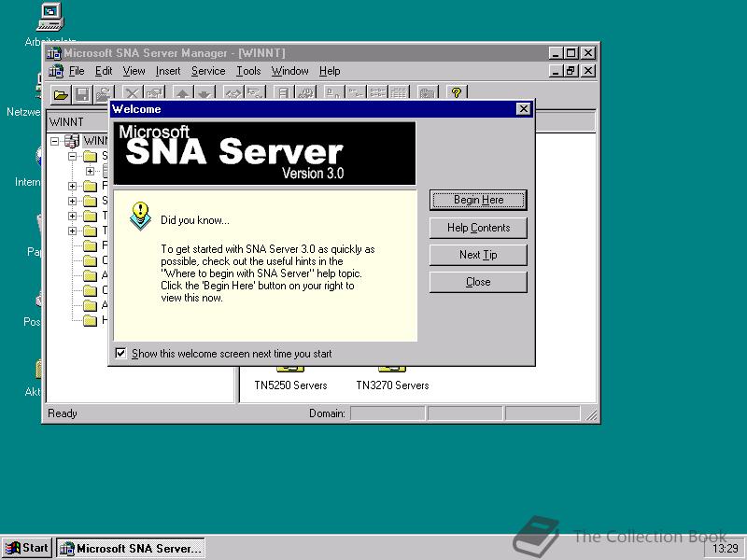Open the Edit menu
The width and height of the screenshot is (747, 560).
pos(104,71)
